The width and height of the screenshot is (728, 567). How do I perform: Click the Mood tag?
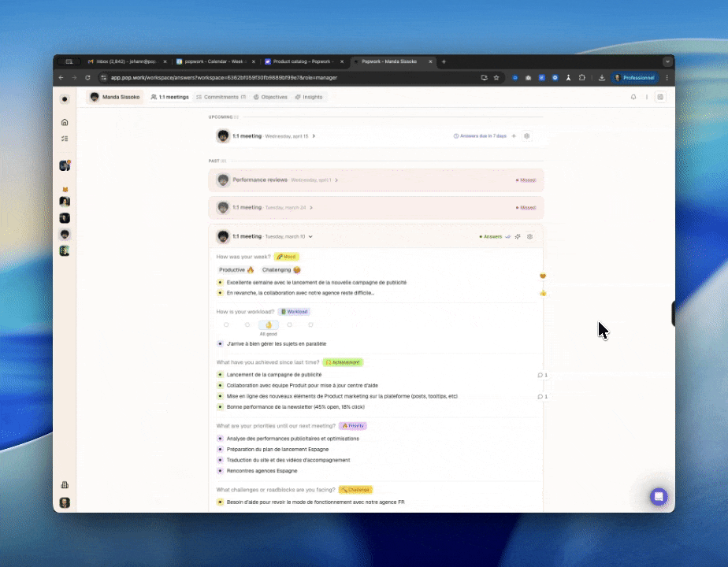[x=286, y=257]
